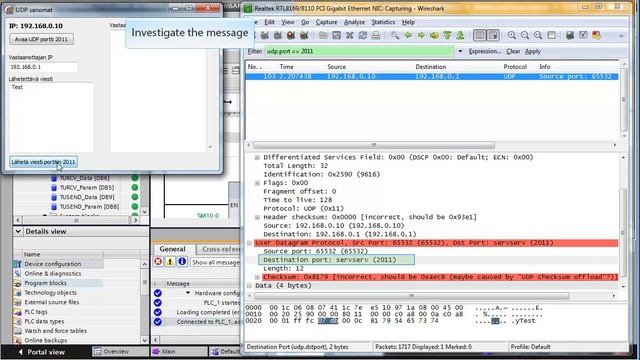Open Wireshark Capture menu
640x360 pixels.
[x=327, y=22]
